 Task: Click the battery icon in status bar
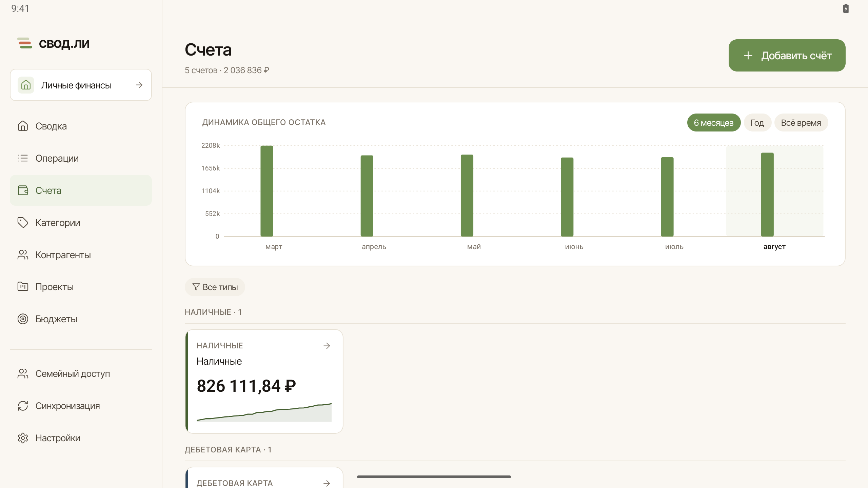click(846, 8)
